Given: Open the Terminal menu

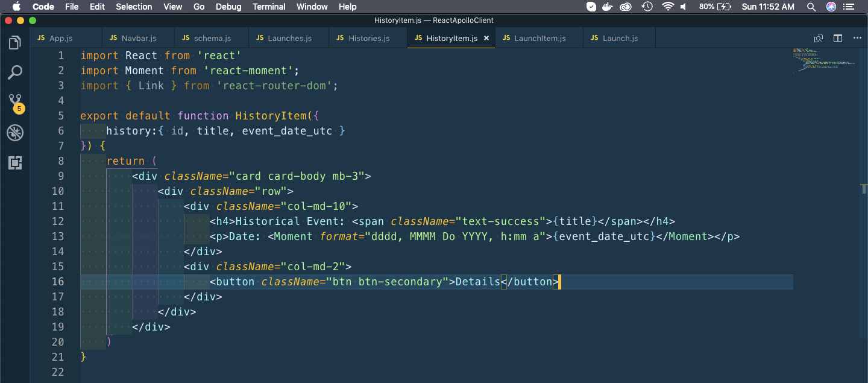Looking at the screenshot, I should coord(269,7).
